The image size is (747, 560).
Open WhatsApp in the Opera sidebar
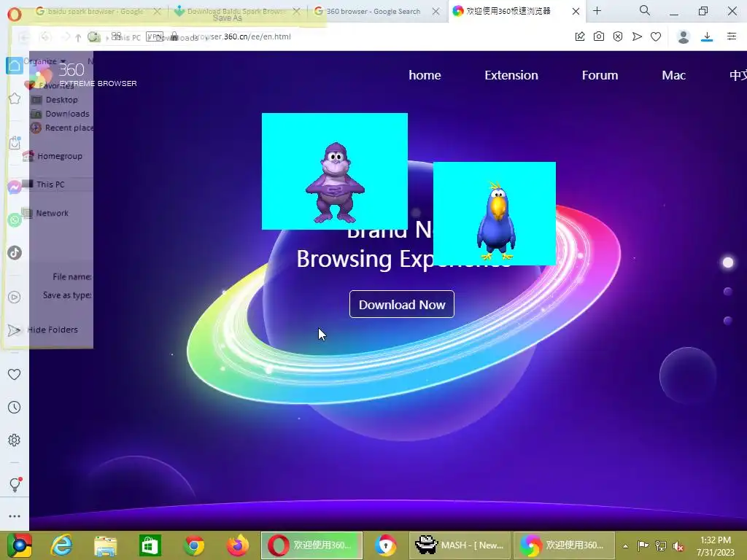(15, 220)
